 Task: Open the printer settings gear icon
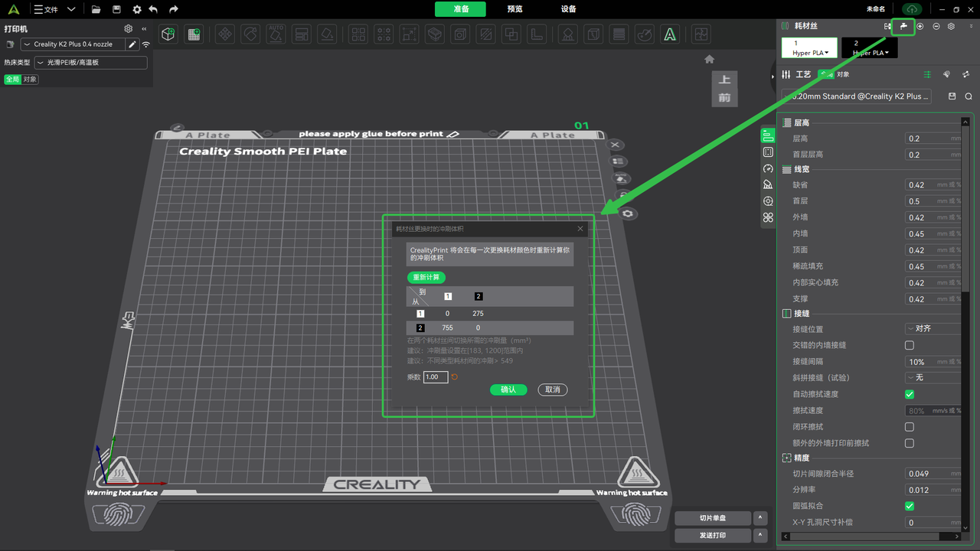tap(129, 29)
